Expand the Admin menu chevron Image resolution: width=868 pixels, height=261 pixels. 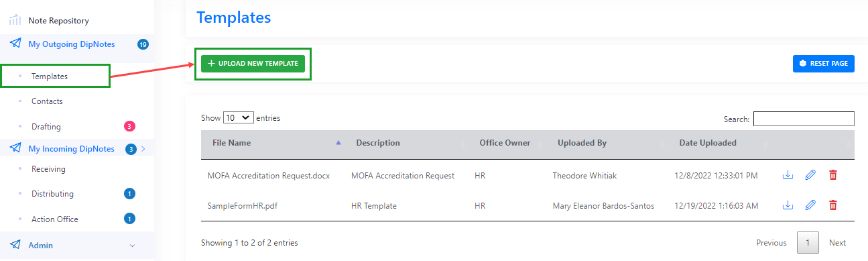tap(132, 246)
